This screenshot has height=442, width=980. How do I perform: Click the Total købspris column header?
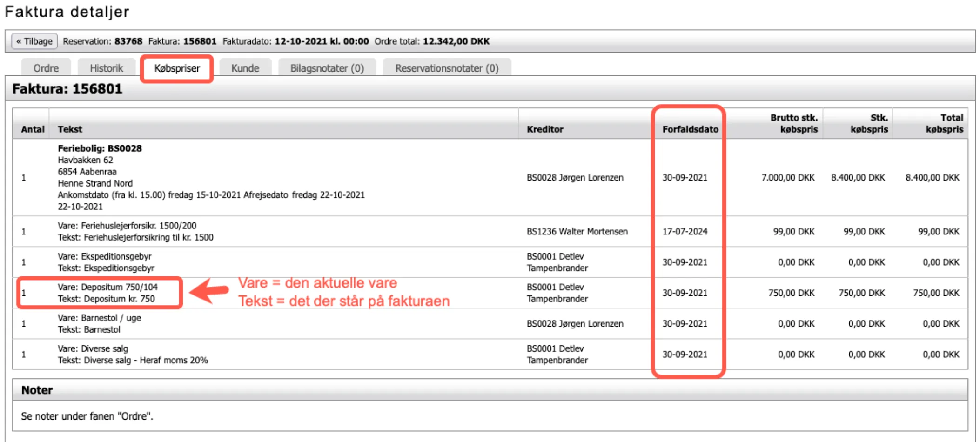click(x=944, y=124)
